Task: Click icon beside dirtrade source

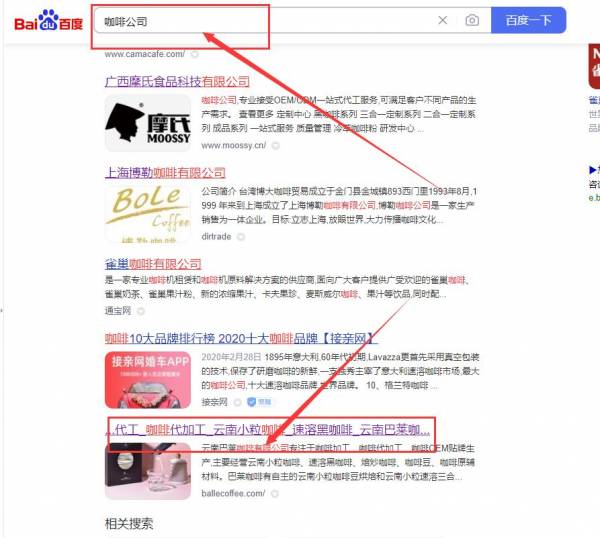Action: 241,237
